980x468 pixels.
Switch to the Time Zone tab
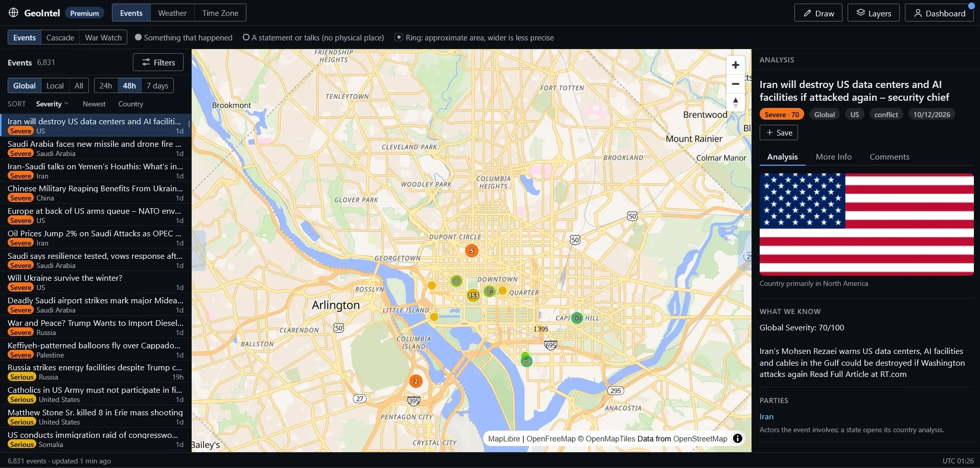(x=220, y=13)
